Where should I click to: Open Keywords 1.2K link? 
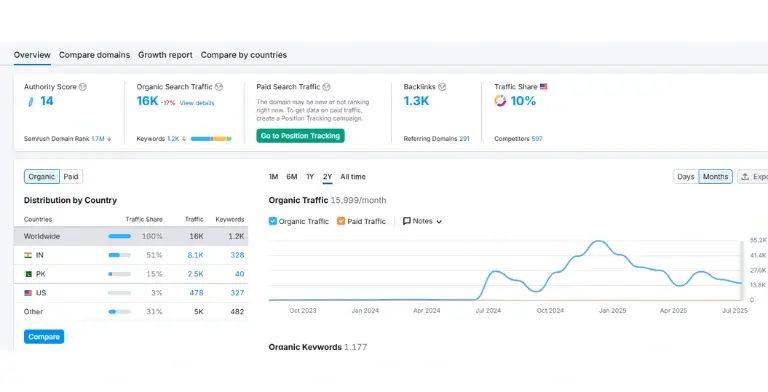173,139
